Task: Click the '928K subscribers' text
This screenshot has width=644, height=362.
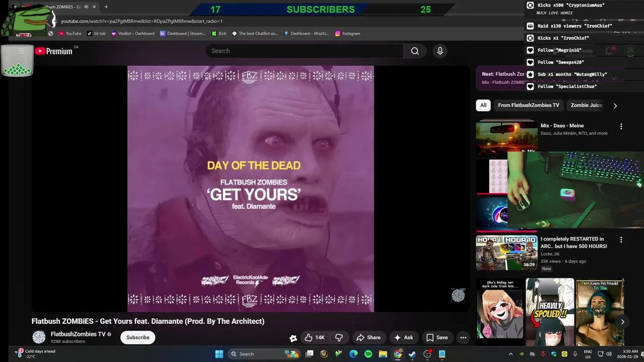Action: click(x=68, y=341)
